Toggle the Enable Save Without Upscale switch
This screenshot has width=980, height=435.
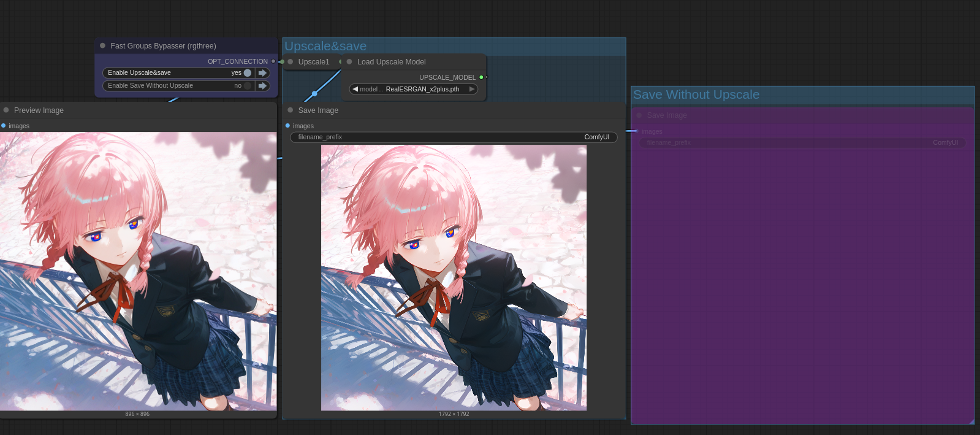(248, 86)
